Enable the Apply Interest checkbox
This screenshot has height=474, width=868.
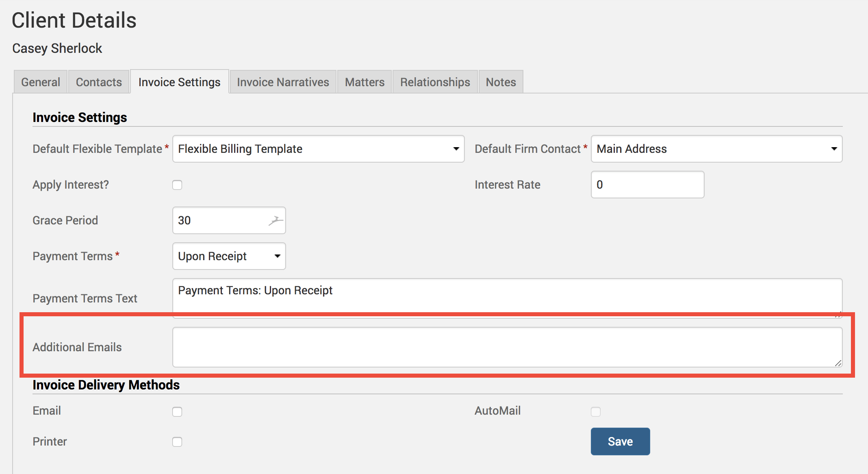pyautogui.click(x=177, y=185)
